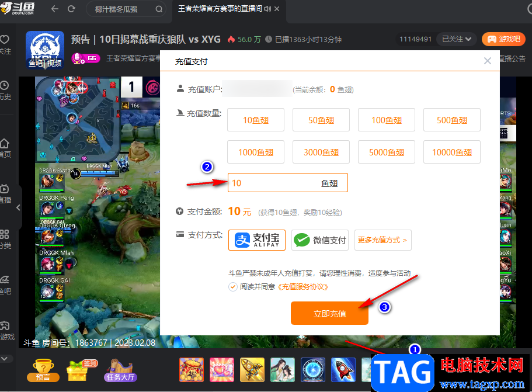Select the 5000鱼翅 amount
Viewport: 532px width, 392px height.
387,152
